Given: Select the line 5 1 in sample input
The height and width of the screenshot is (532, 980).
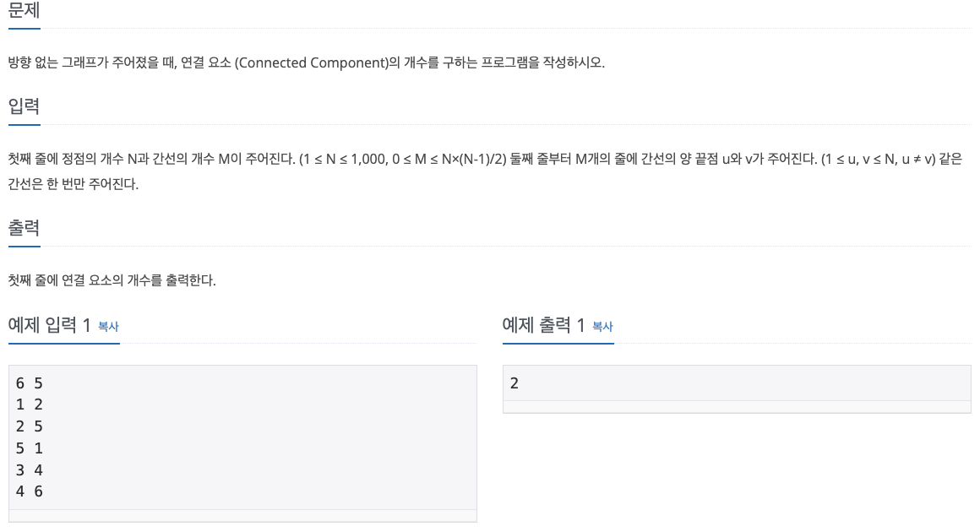Looking at the screenshot, I should click(x=28, y=448).
